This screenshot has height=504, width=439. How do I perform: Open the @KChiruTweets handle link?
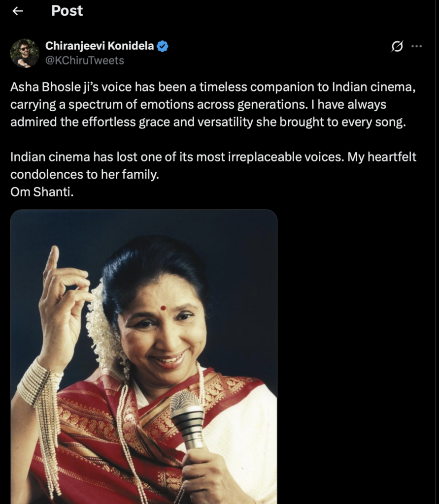tap(85, 61)
